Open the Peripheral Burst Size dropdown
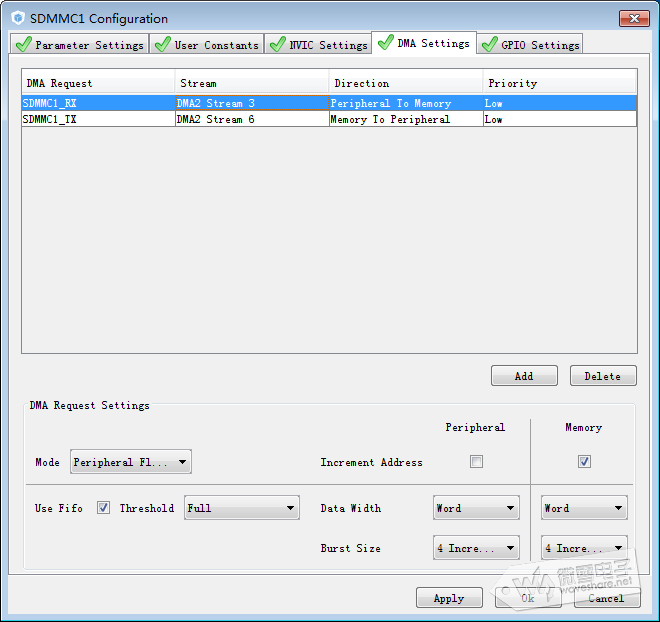The image size is (660, 622). pos(476,548)
